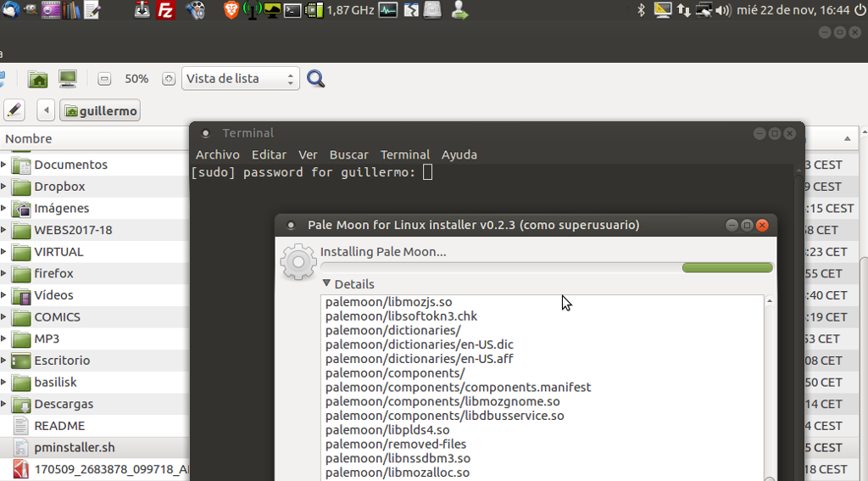Toggle the location edit pencil button
868x481 pixels.
[14, 110]
